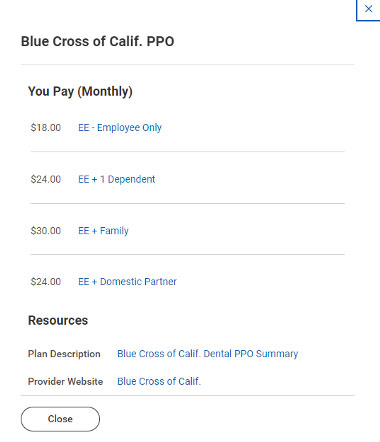Click the Plan Description label
Image resolution: width=380 pixels, height=442 pixels.
[64, 354]
